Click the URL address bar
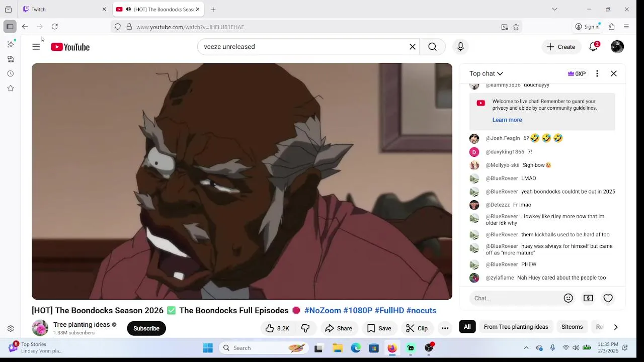644x362 pixels. click(x=317, y=27)
